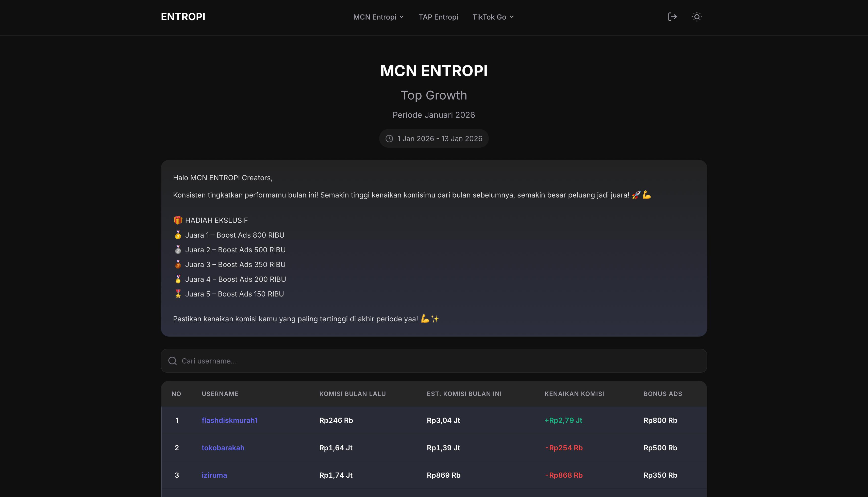Click the silver medal icon for Juara 2

coord(178,250)
